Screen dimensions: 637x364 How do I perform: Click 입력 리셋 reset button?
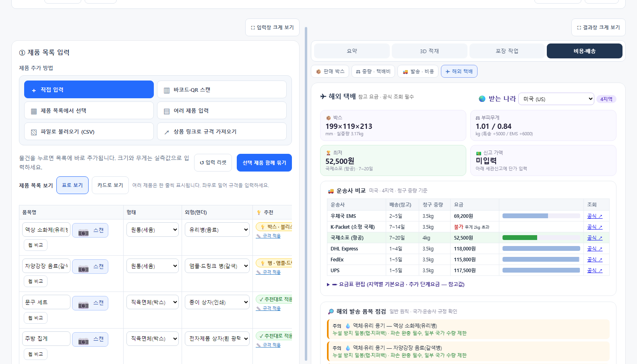pos(213,163)
